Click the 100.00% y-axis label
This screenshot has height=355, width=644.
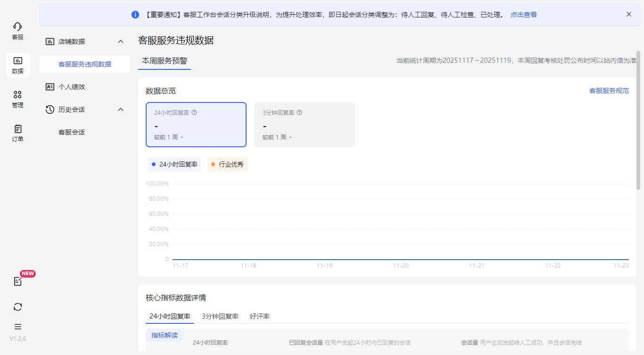click(157, 184)
